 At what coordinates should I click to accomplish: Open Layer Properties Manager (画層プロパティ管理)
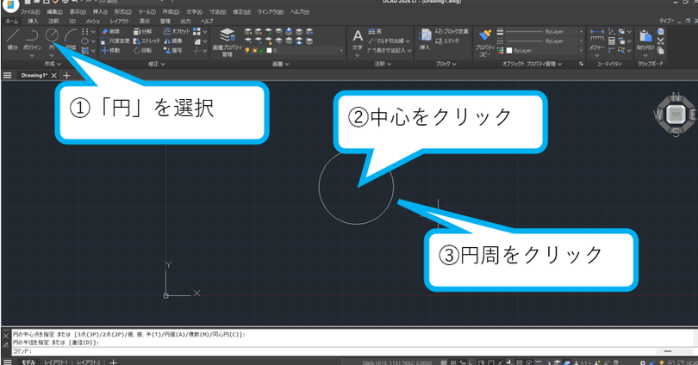[x=227, y=42]
